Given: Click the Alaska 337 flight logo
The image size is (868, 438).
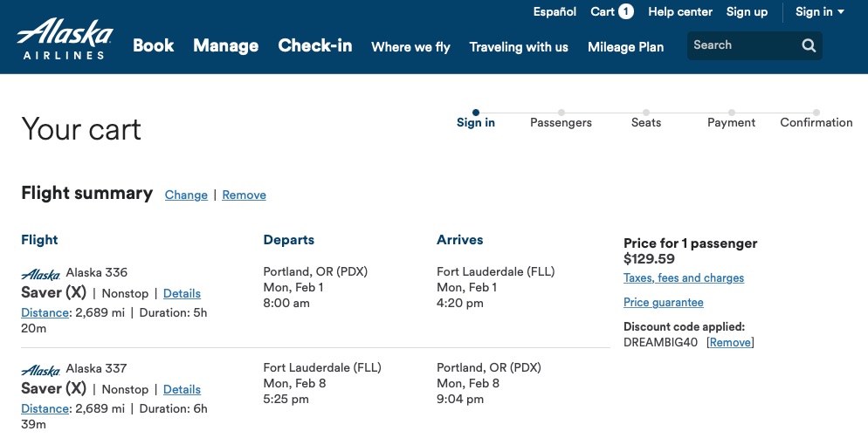Looking at the screenshot, I should [x=40, y=369].
